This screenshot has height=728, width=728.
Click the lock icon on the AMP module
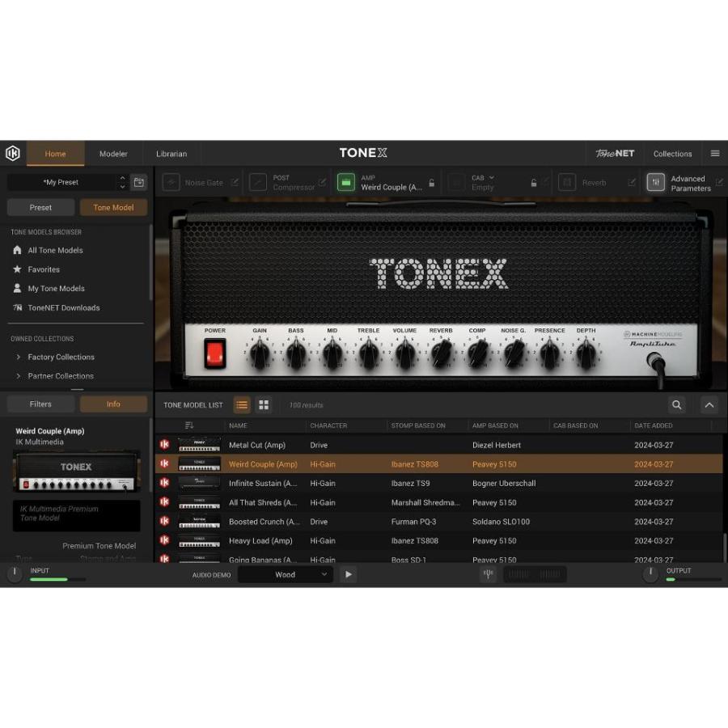point(433,183)
